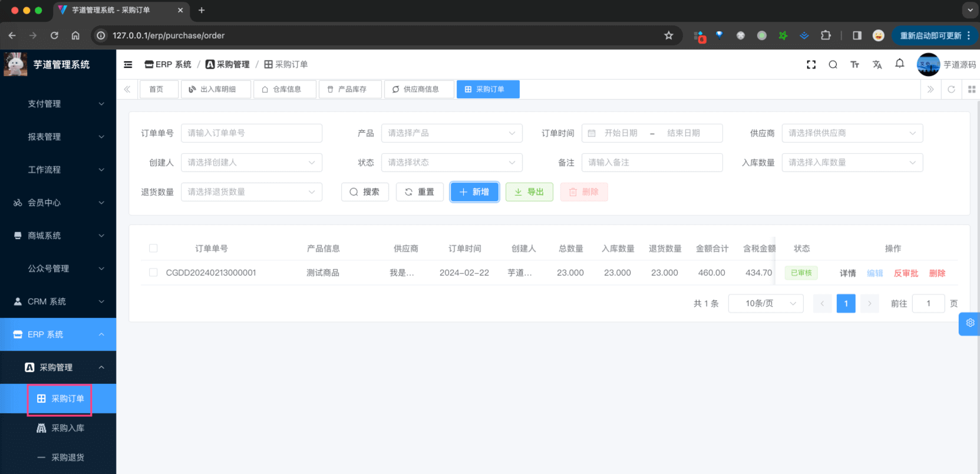Expand the CRM 系统 sidebar menu

[58, 301]
